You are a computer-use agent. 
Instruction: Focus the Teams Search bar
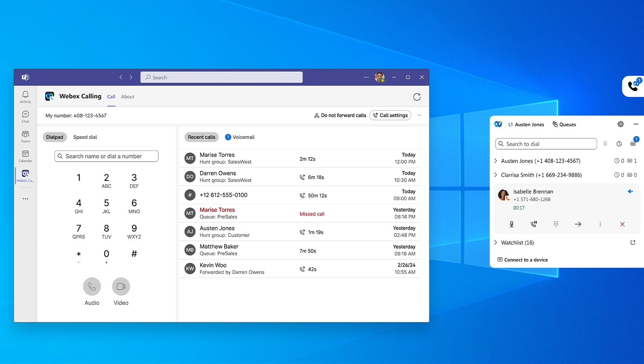click(222, 77)
